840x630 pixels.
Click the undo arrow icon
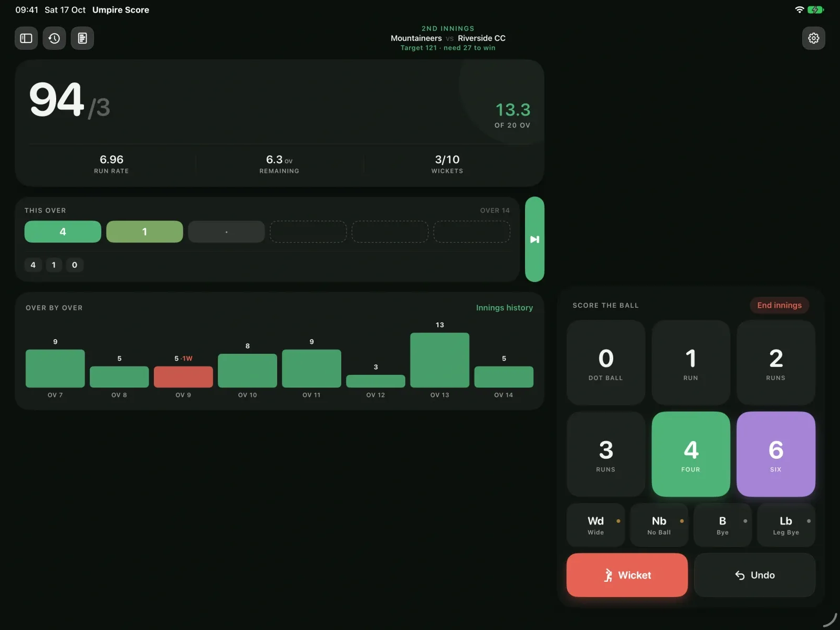[740, 575]
